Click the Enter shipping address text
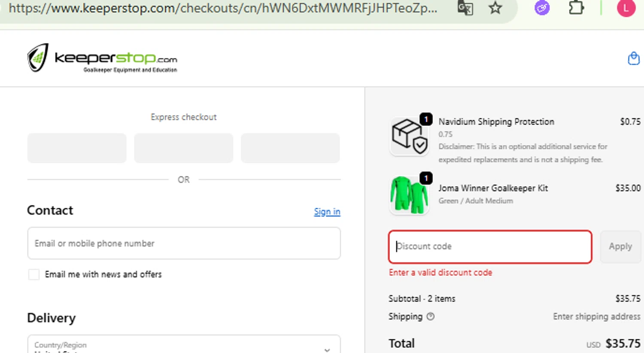Screen dimensions: 644x353 click(x=596, y=316)
